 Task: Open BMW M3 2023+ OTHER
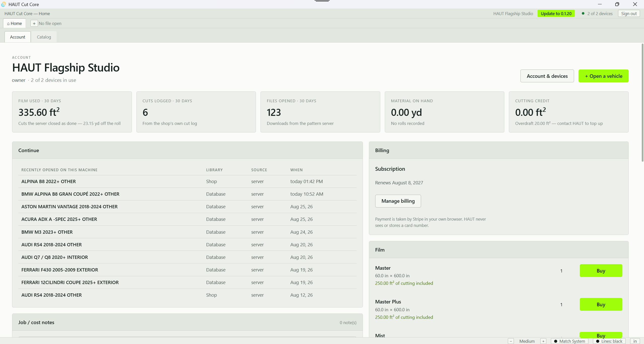point(187,232)
